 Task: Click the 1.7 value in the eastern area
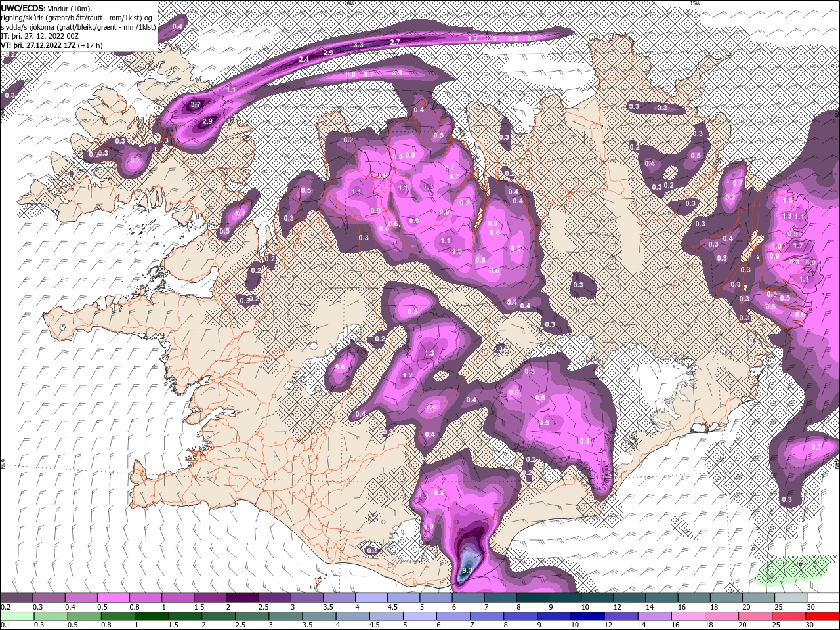798,245
